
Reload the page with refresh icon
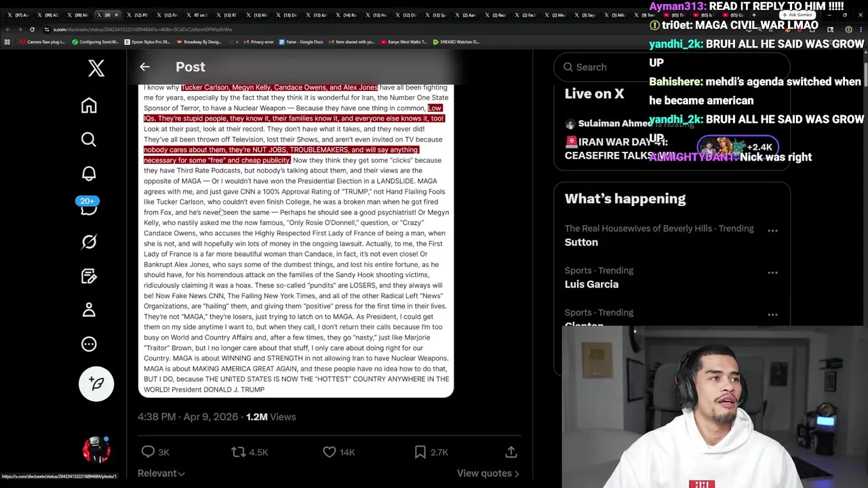coord(32,29)
